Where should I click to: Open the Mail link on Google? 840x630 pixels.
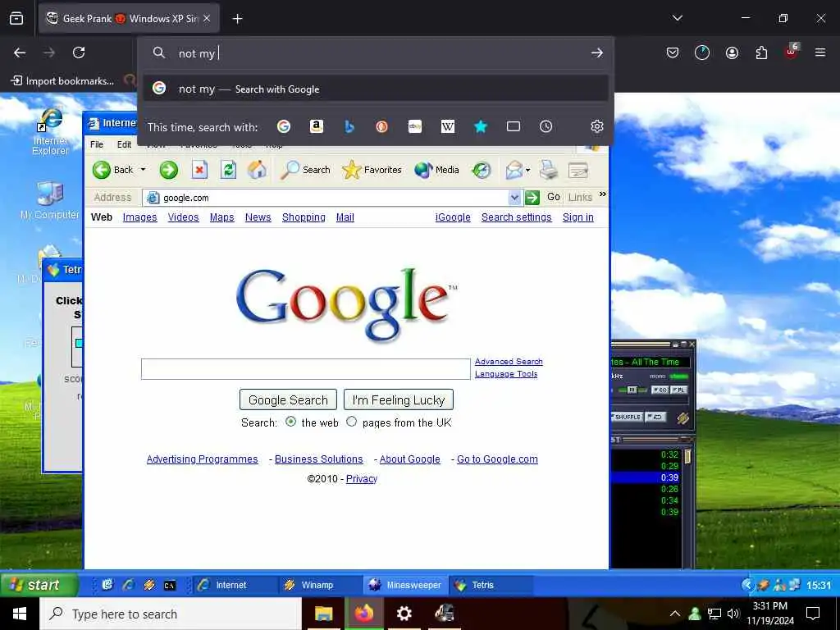(x=345, y=217)
